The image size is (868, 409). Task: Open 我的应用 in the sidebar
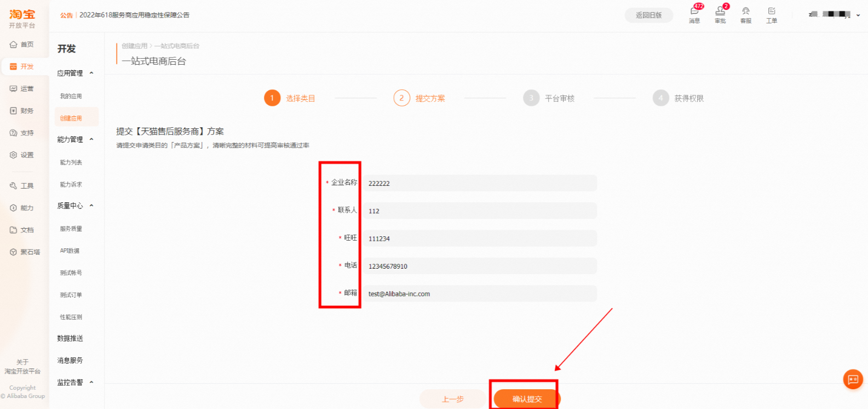pyautogui.click(x=71, y=96)
